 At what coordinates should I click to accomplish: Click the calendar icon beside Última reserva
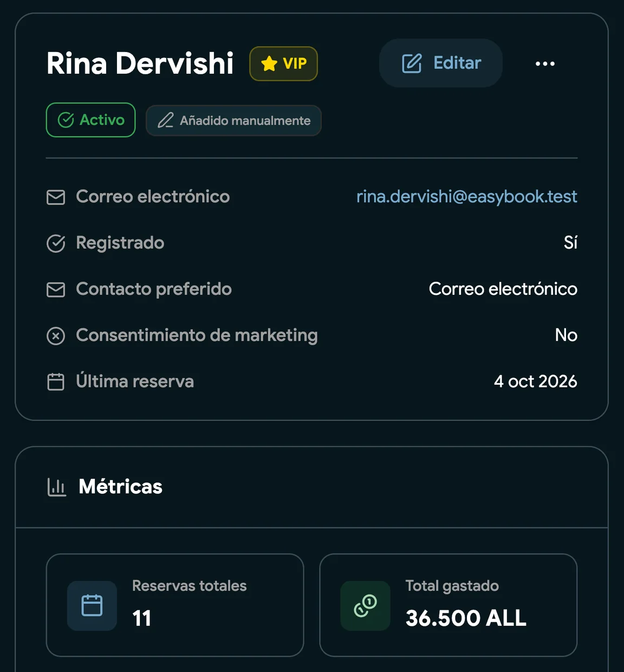point(56,382)
